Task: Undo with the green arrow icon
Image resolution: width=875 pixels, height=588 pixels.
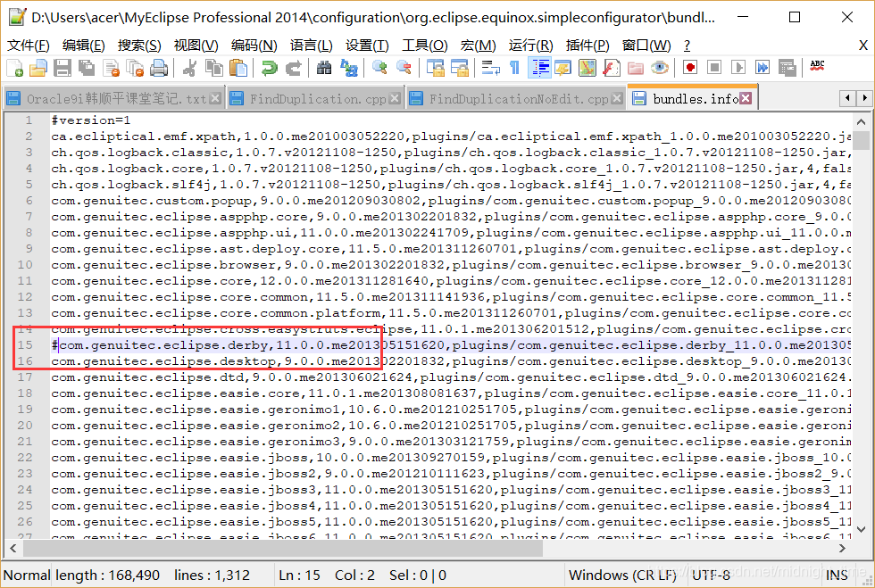Action: (269, 68)
